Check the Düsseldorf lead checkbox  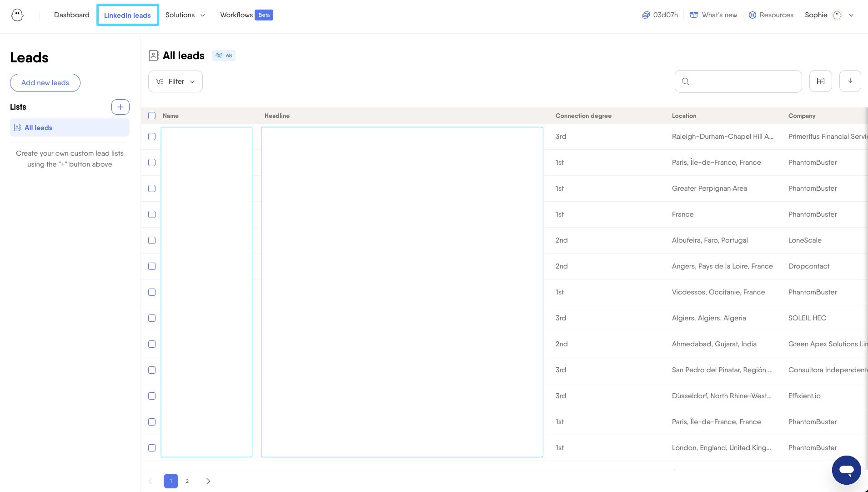152,396
